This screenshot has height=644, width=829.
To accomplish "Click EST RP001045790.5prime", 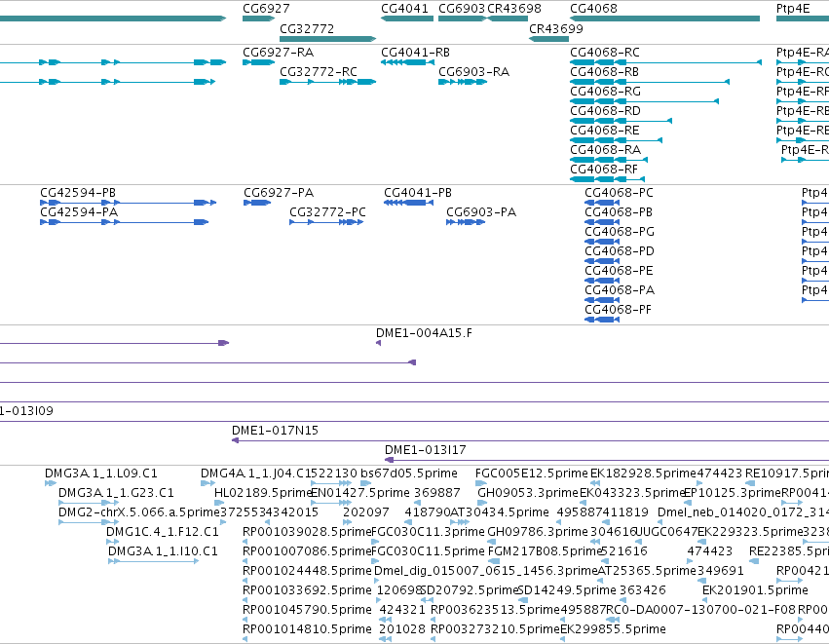I will click(x=245, y=620).
